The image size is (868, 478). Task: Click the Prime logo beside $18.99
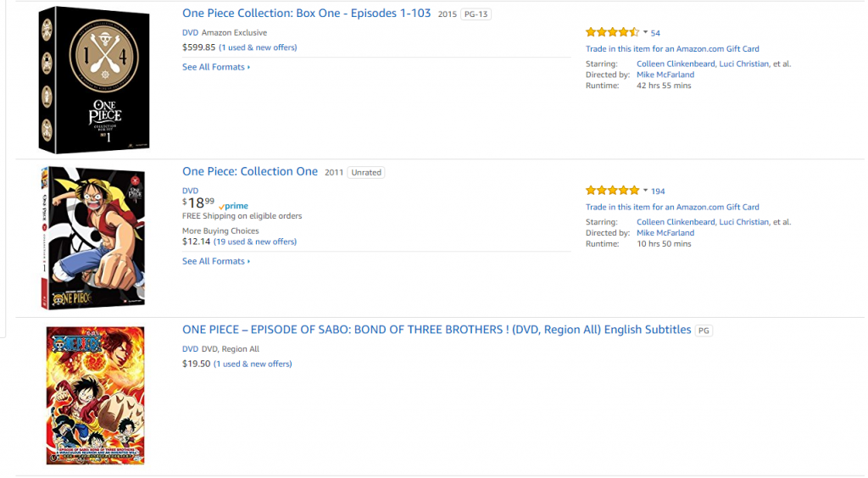(x=234, y=206)
